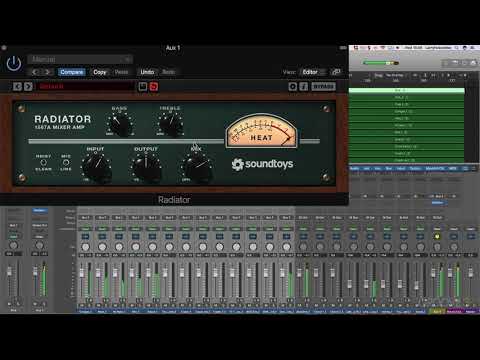Toggle the Soundtoys Bypass button
The width and height of the screenshot is (480, 360).
click(x=323, y=87)
